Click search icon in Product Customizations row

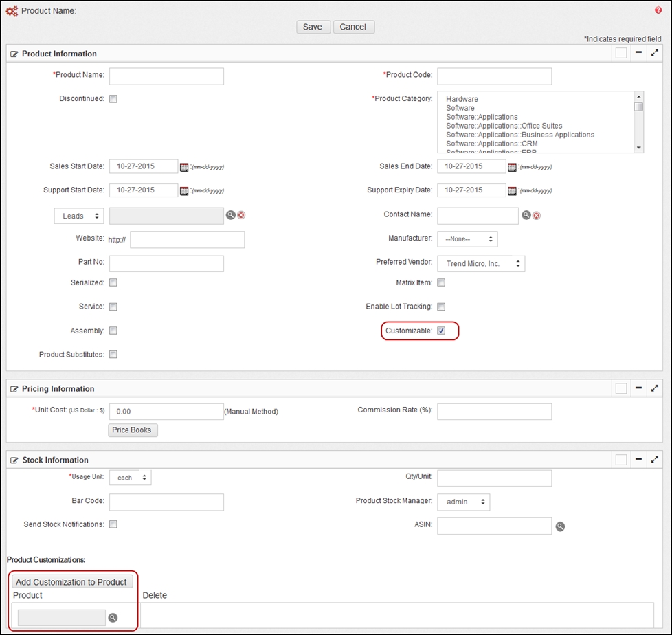113,617
